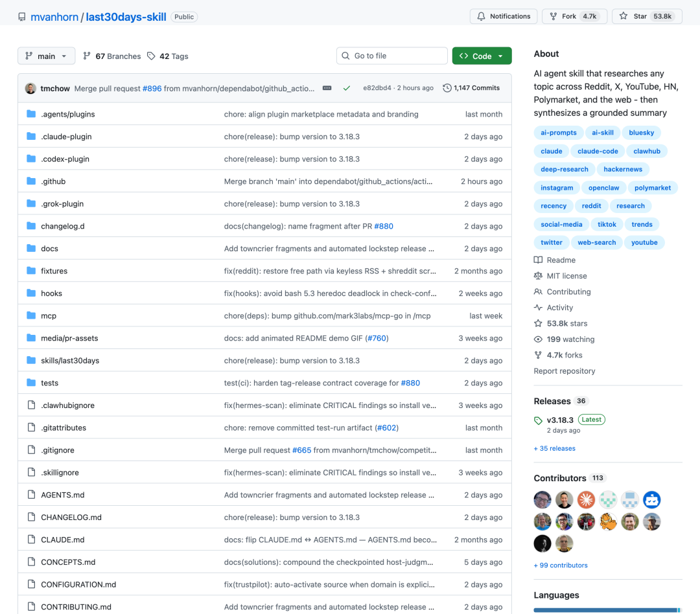700x614 pixels.
Task: Open the CONFIGURATION.md file
Action: pos(78,584)
